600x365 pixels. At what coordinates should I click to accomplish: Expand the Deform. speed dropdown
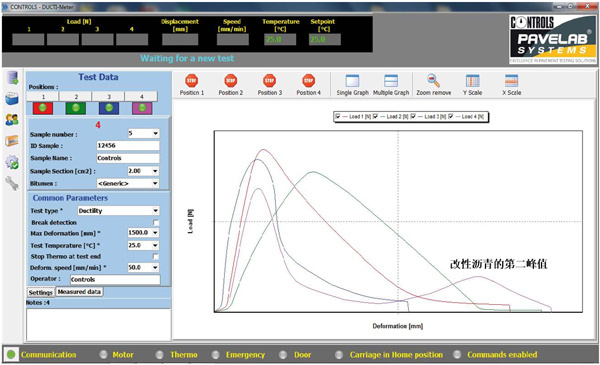coord(155,267)
